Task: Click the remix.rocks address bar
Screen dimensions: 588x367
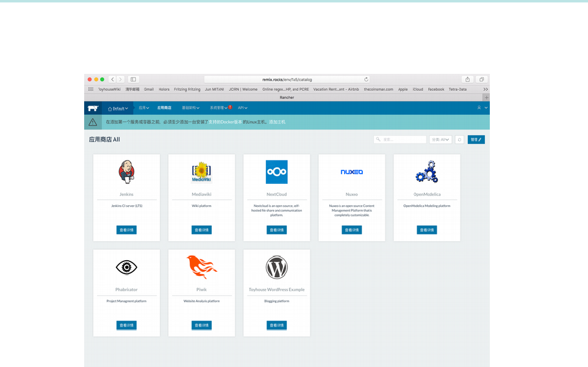Action: 287,79
